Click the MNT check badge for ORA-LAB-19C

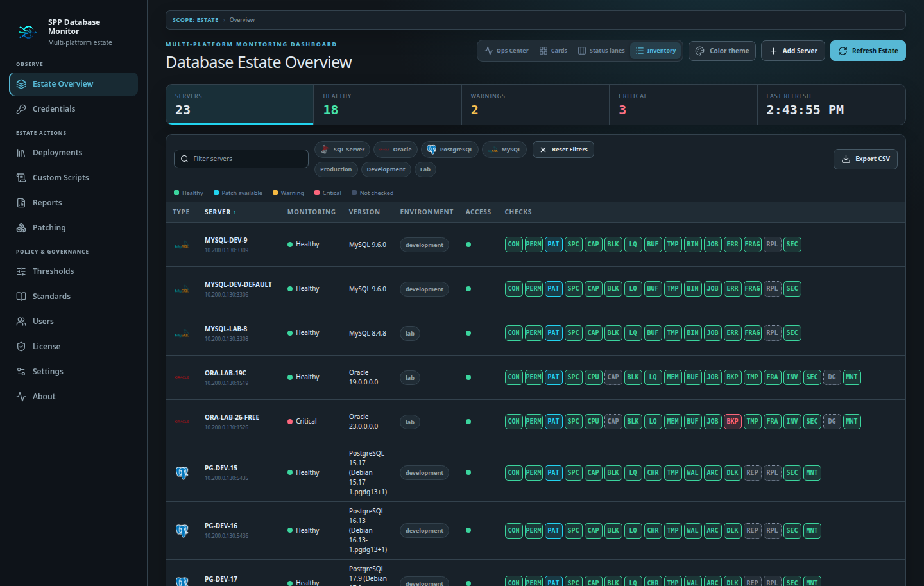(x=851, y=377)
